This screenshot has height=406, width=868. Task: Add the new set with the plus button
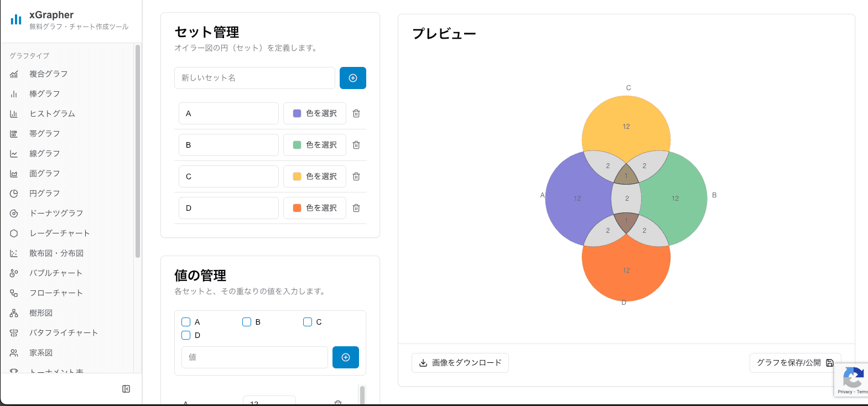pyautogui.click(x=353, y=78)
